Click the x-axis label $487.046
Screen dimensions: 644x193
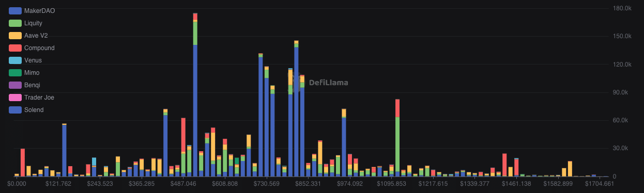pyautogui.click(x=183, y=183)
